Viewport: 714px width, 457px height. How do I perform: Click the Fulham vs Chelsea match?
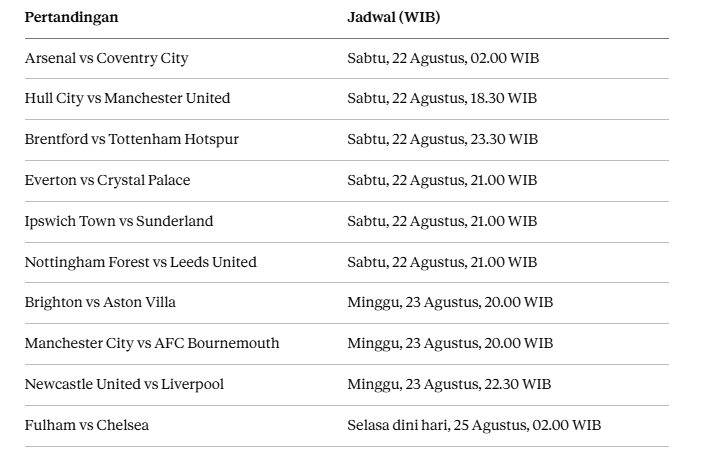(x=87, y=425)
